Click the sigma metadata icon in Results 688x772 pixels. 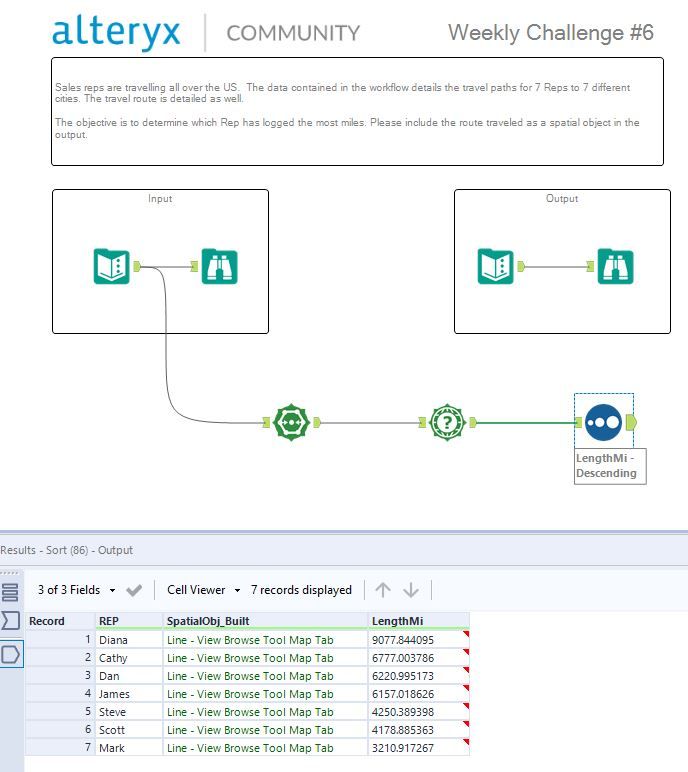click(10, 621)
